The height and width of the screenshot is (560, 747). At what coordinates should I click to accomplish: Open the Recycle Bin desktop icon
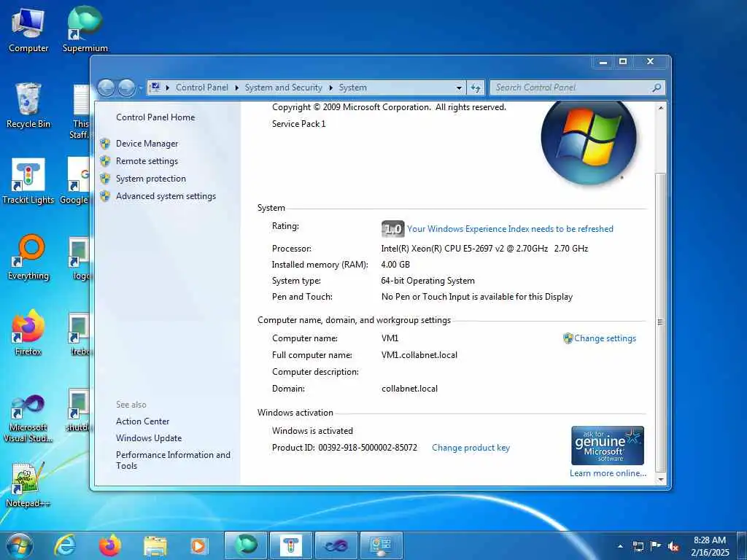tap(28, 106)
